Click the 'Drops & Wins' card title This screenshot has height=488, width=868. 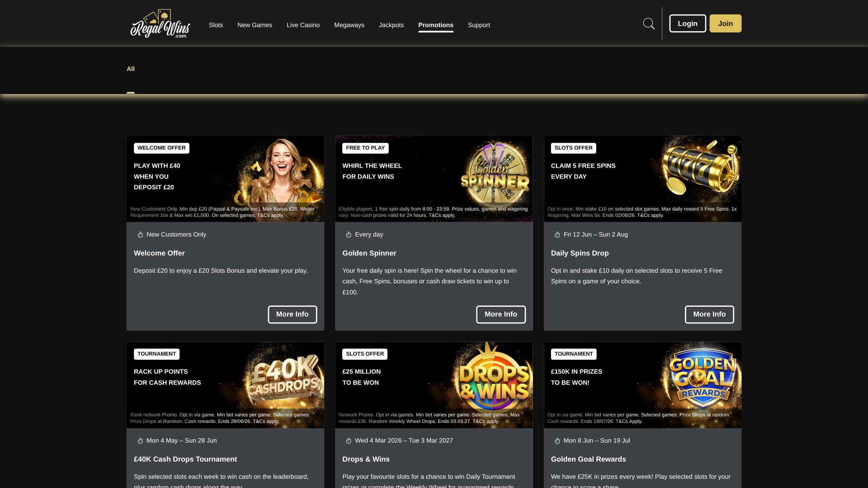click(366, 460)
